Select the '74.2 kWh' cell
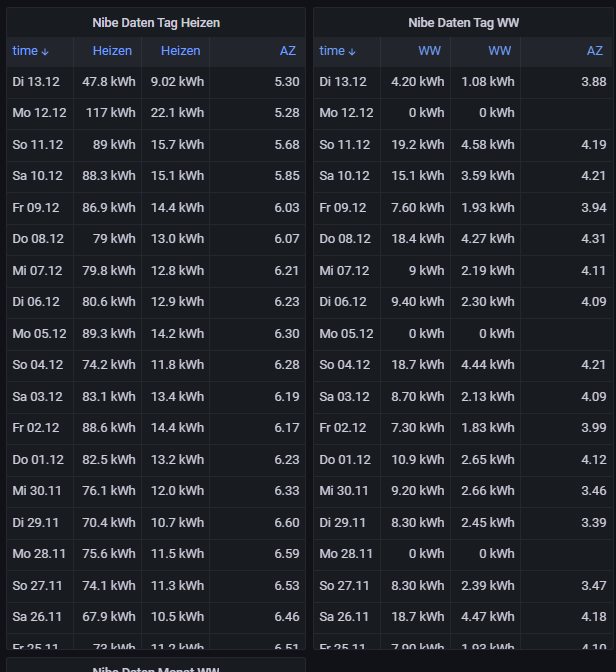Viewport: 616px width, 672px height. 109,365
